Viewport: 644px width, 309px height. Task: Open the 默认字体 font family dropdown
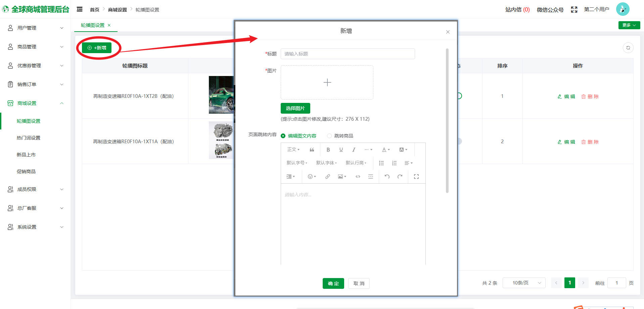coord(326,163)
